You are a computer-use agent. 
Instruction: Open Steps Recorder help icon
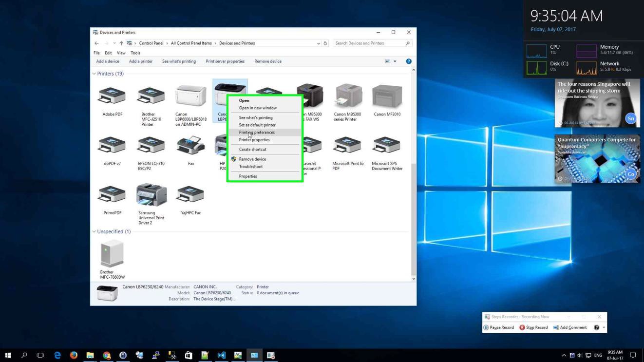(x=597, y=327)
